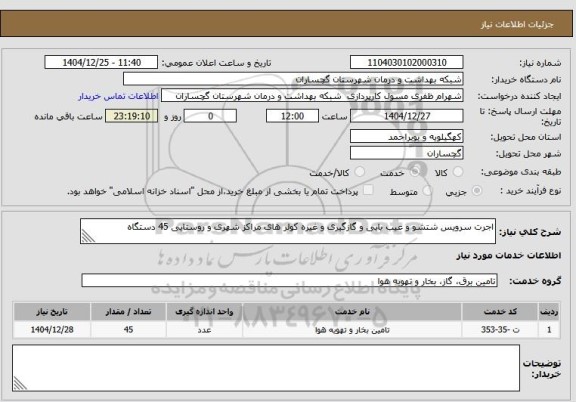Toggle the اسناد خزانه اسلامی payment checkbox
The width and height of the screenshot is (576, 402).
pyautogui.click(x=368, y=190)
